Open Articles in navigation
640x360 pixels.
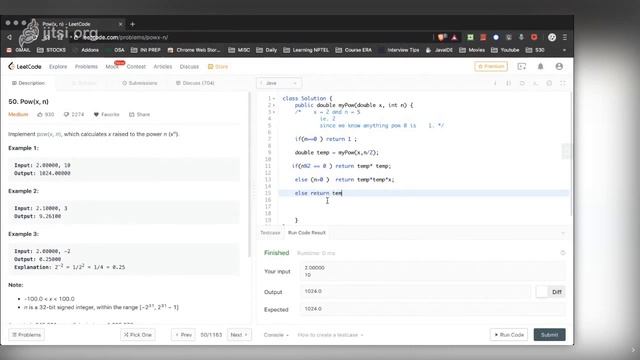tap(162, 67)
